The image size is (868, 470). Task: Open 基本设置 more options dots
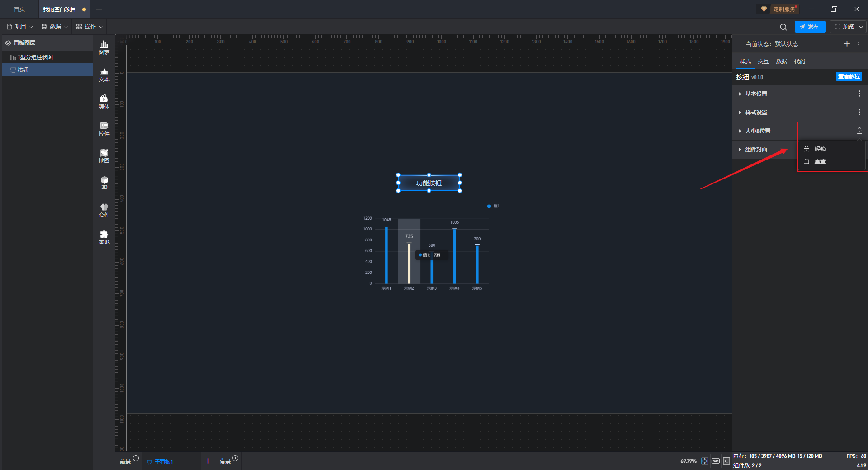[859, 94]
